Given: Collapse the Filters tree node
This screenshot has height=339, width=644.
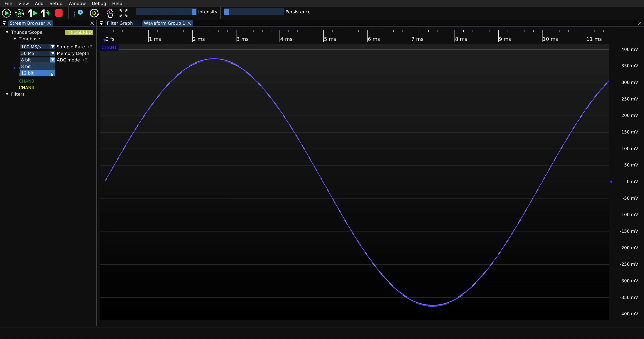Looking at the screenshot, I should coord(7,94).
